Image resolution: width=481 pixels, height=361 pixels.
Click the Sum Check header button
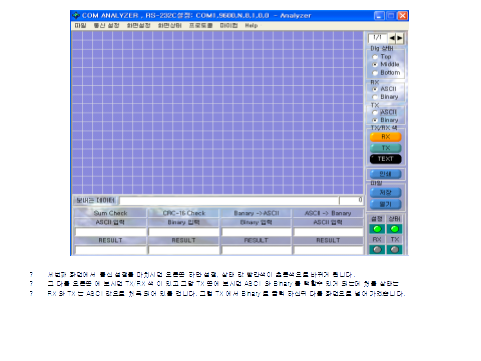[x=110, y=213]
